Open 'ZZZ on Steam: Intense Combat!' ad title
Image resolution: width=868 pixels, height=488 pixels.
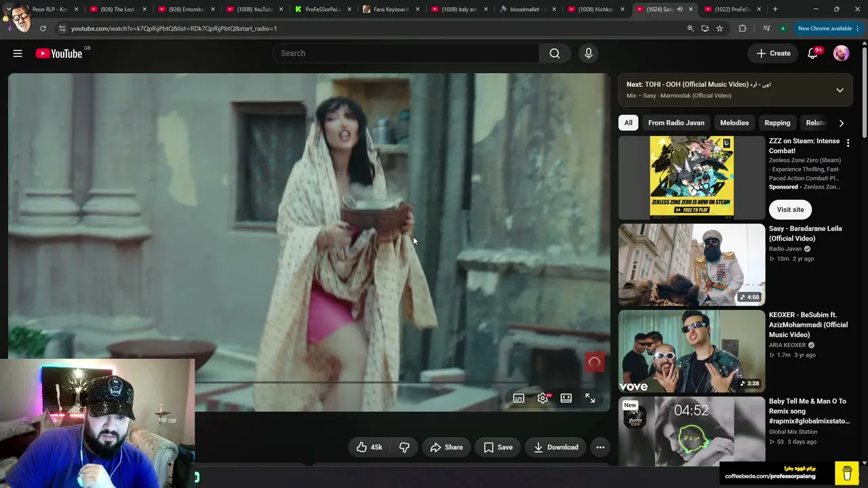pos(804,146)
